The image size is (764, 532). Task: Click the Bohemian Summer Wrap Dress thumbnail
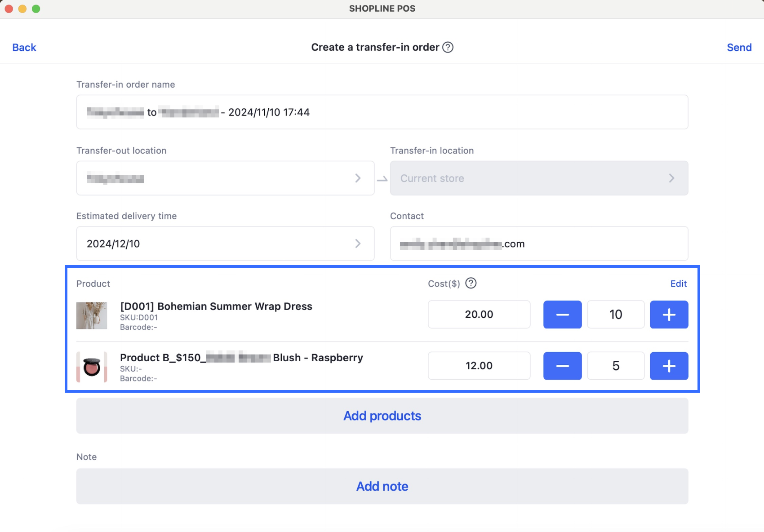[x=92, y=315]
